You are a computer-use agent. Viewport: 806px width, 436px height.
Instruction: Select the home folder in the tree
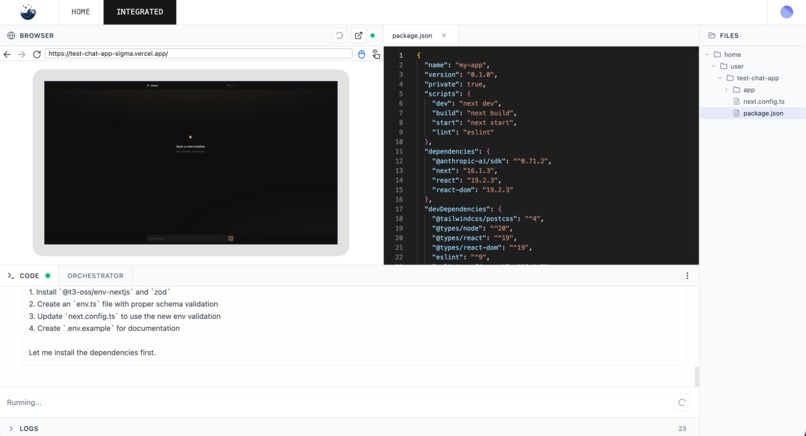click(x=732, y=54)
